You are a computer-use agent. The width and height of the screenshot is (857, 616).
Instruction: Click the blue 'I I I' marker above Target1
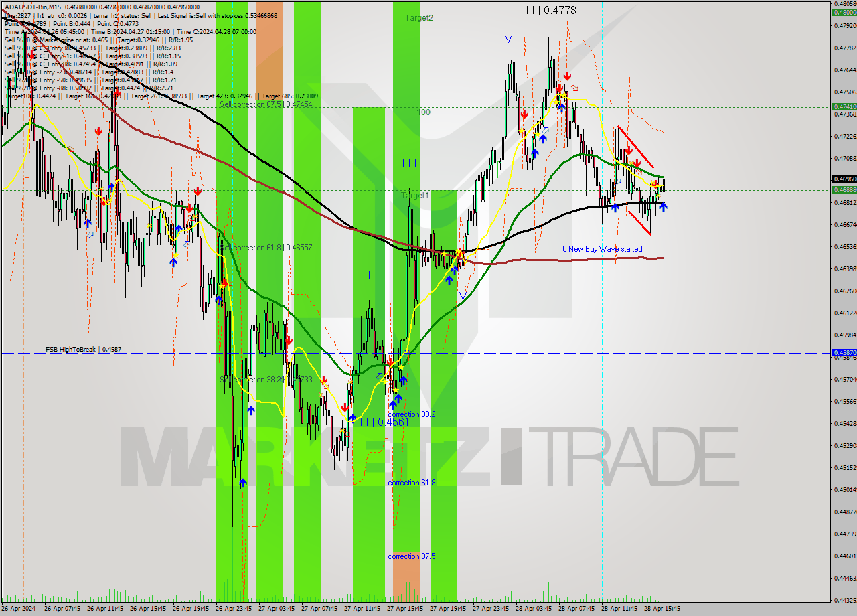pyautogui.click(x=410, y=163)
